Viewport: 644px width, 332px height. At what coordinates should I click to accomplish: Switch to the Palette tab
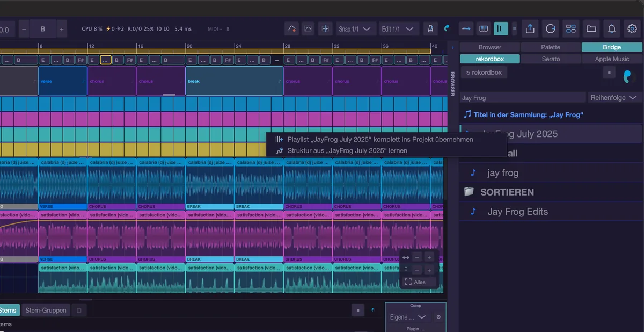click(551, 47)
